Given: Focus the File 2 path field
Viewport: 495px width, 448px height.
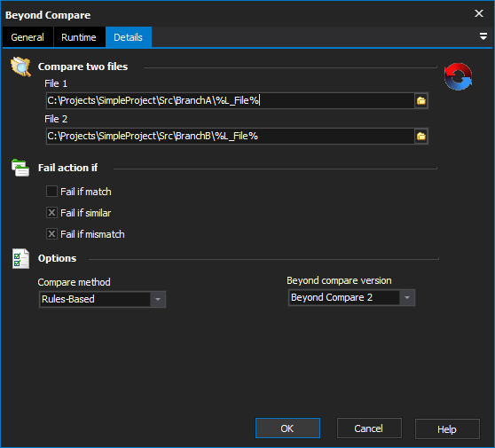Looking at the screenshot, I should tap(230, 136).
